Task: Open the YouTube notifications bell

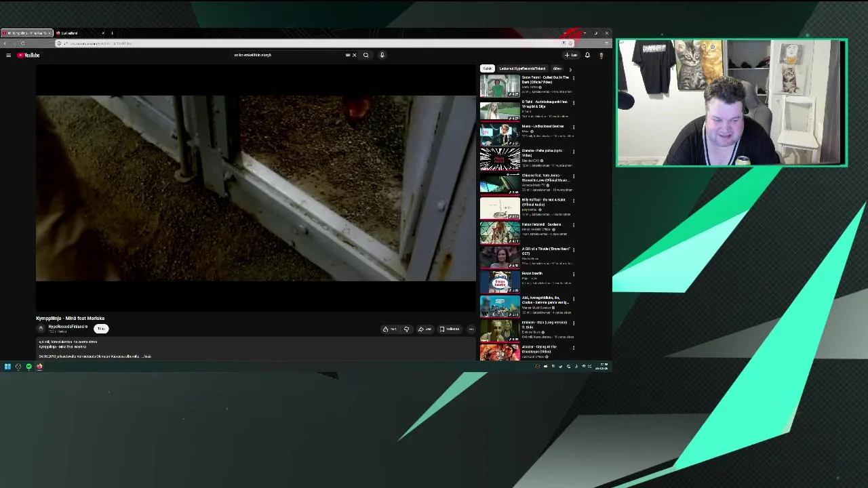Action: tap(587, 55)
